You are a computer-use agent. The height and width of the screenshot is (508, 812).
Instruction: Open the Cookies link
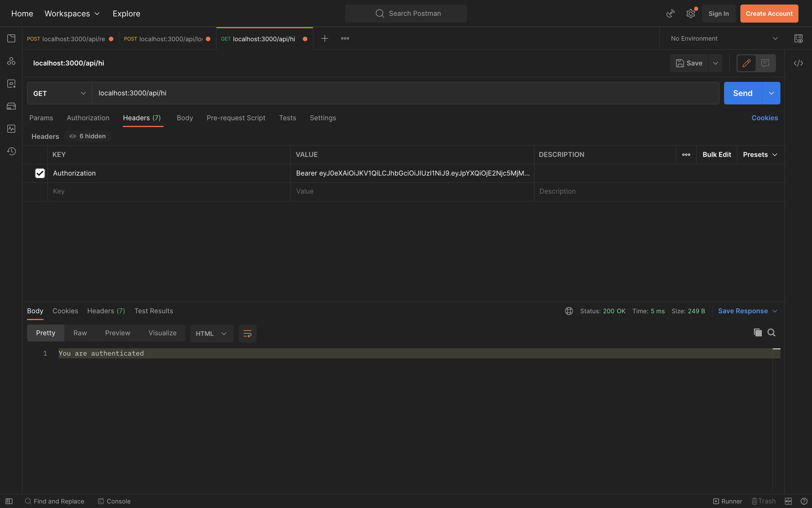[764, 118]
